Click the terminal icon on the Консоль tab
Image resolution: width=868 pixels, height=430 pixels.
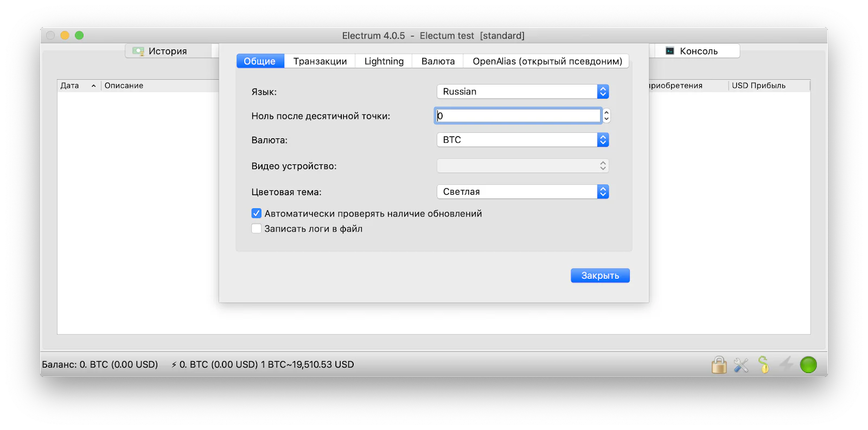tap(670, 51)
